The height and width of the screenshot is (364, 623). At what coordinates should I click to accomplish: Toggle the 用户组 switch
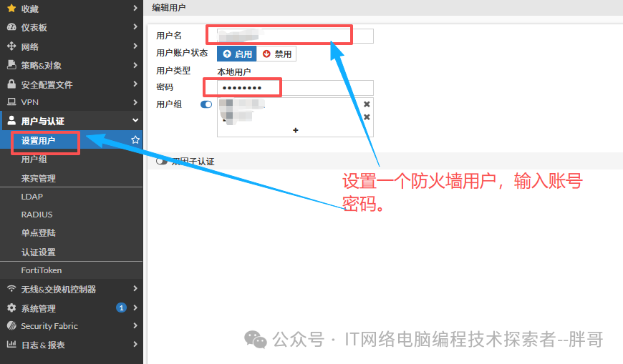[x=206, y=104]
